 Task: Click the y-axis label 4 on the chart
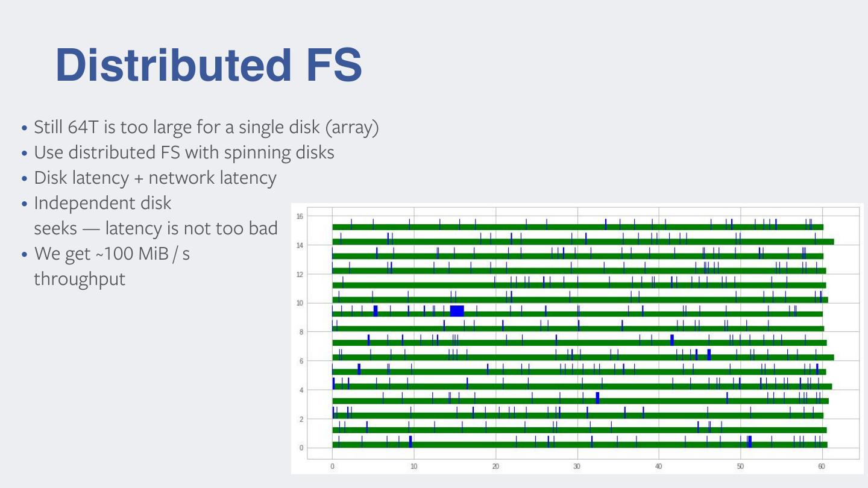[x=302, y=390]
